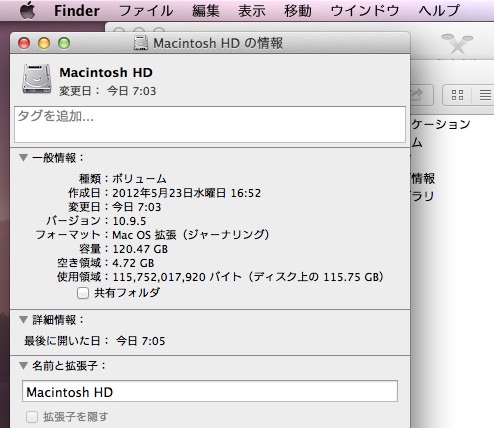Click the green zoom button
494x428 pixels.
64,43
